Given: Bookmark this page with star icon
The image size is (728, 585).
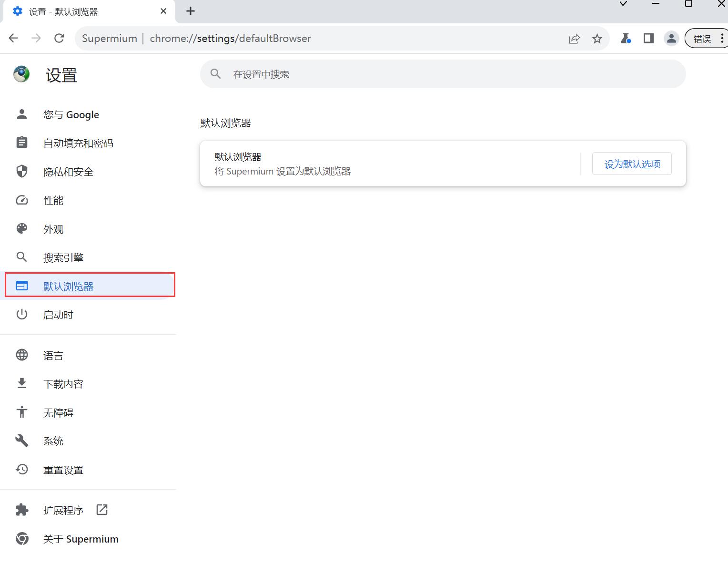Looking at the screenshot, I should tap(597, 39).
